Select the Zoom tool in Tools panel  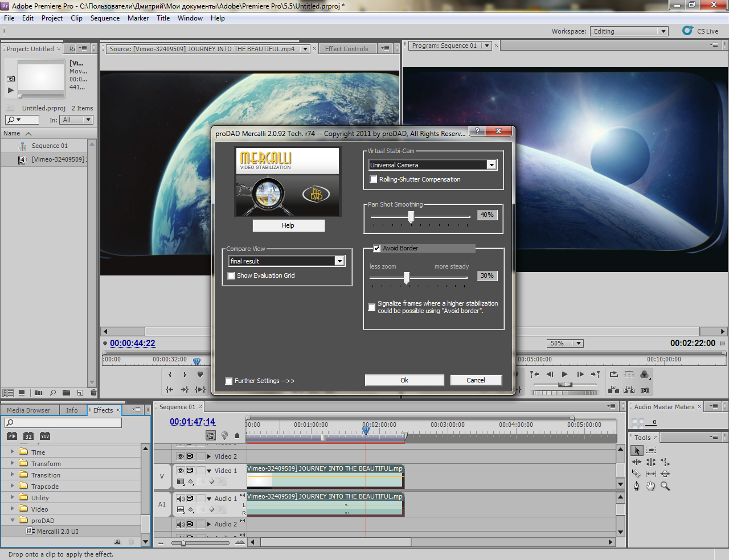point(665,486)
